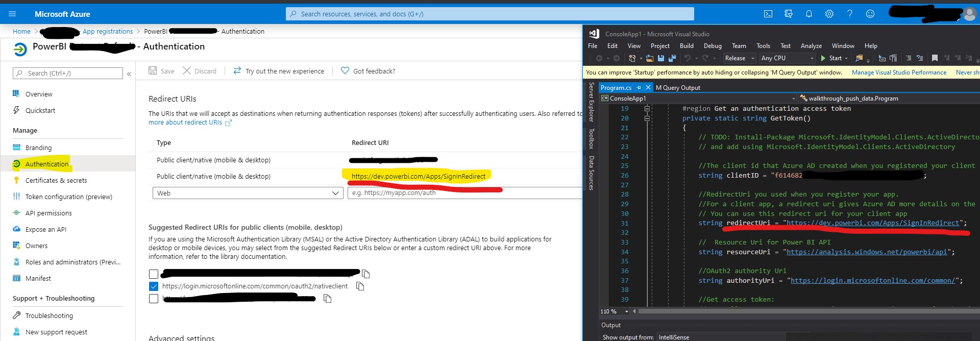Image resolution: width=980 pixels, height=341 pixels.
Task: Open the File menu in Visual Studio
Action: click(x=593, y=46)
